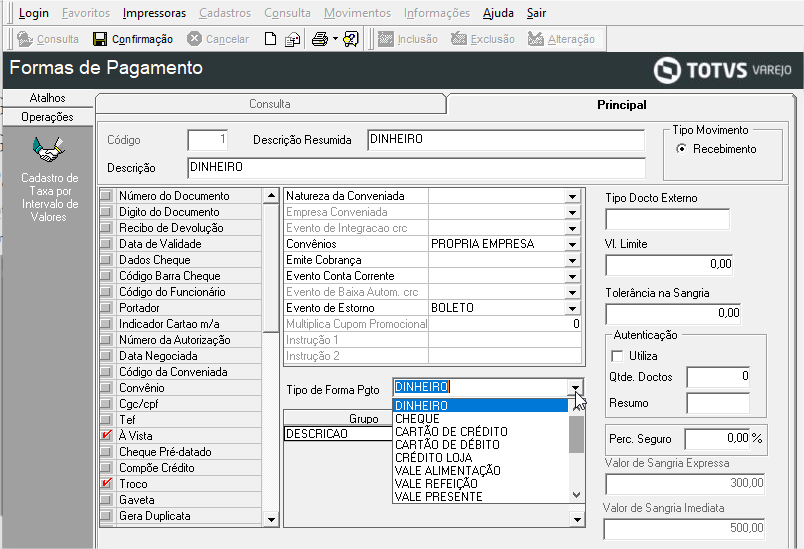Toggle the Tef checkbox
This screenshot has height=549, width=804.
(106, 419)
